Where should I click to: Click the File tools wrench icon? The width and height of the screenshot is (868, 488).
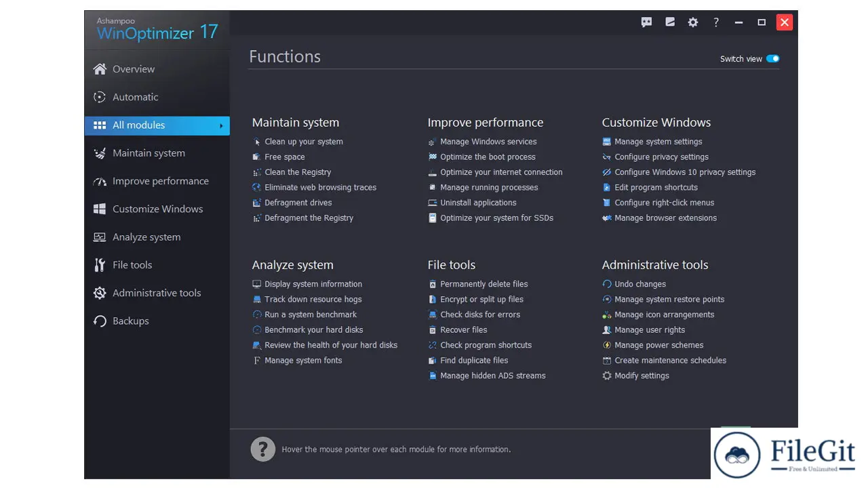point(100,265)
